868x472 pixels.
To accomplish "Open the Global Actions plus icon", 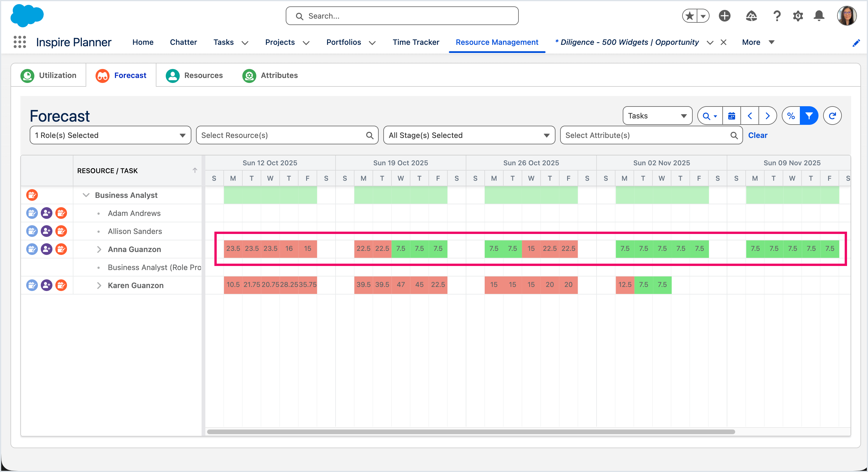I will point(724,16).
